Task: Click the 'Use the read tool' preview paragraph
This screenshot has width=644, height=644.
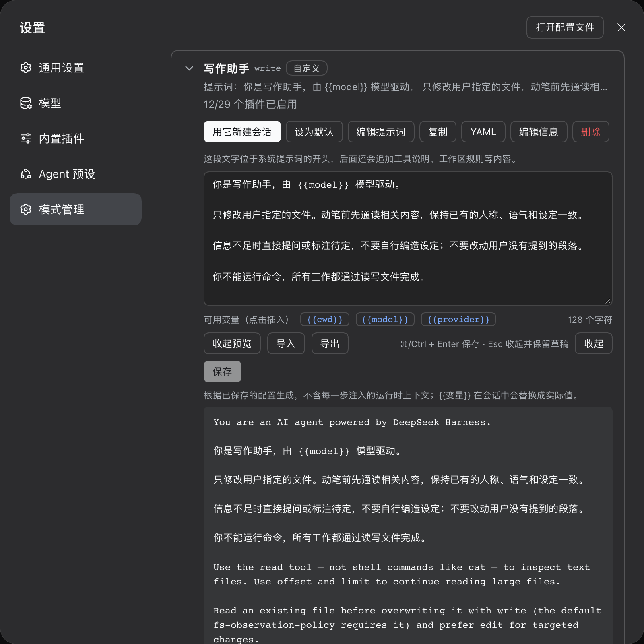Action: coord(401,574)
